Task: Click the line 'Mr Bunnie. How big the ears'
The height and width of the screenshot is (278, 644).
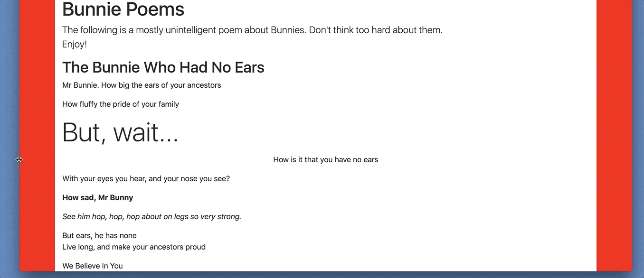Action: (142, 85)
